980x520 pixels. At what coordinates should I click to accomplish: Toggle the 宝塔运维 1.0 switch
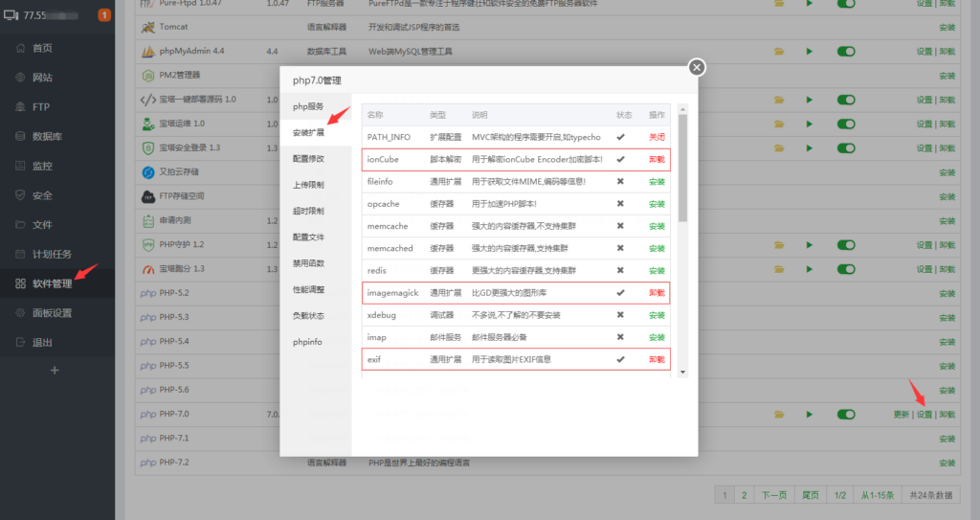846,124
